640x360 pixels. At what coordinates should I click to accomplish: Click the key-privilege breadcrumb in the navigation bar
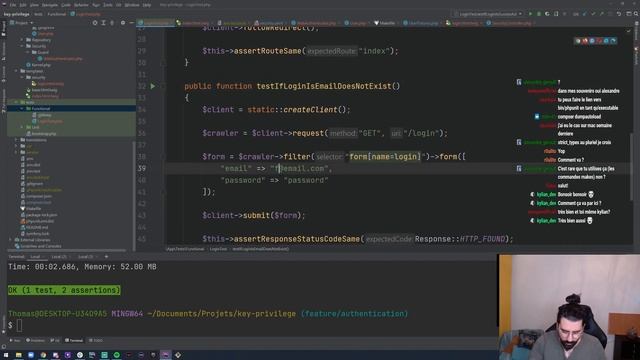coord(16,14)
